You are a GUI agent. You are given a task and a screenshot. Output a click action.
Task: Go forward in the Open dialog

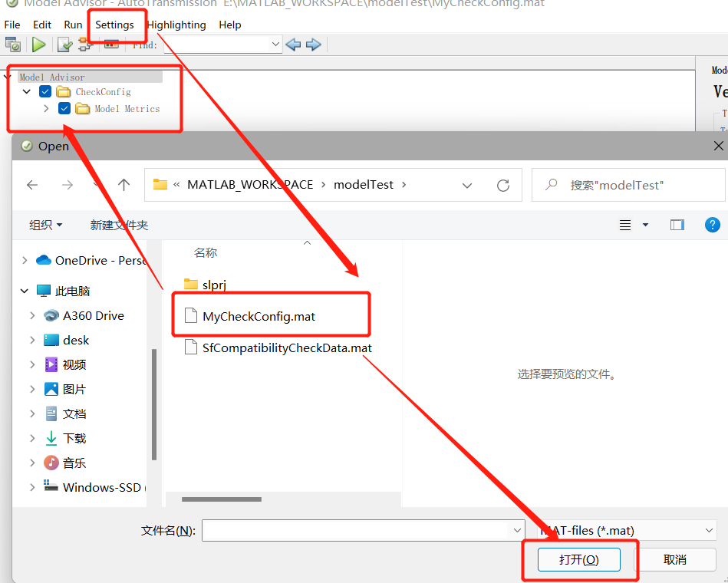pyautogui.click(x=68, y=185)
